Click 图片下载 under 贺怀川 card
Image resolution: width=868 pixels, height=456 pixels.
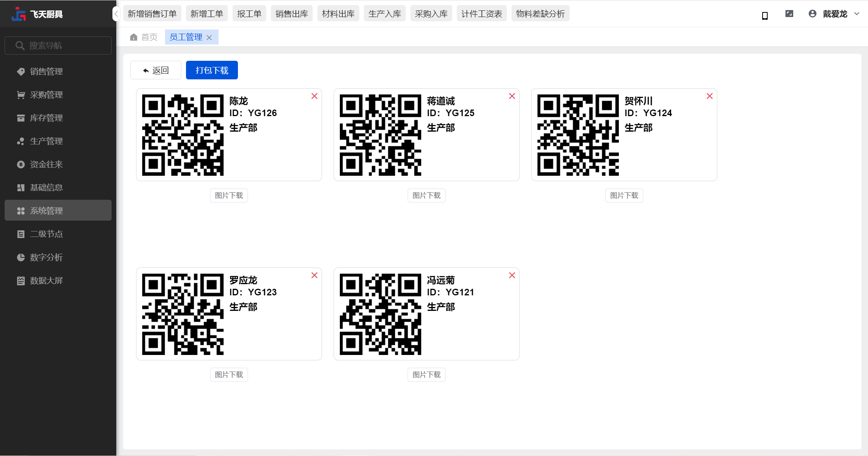[624, 195]
